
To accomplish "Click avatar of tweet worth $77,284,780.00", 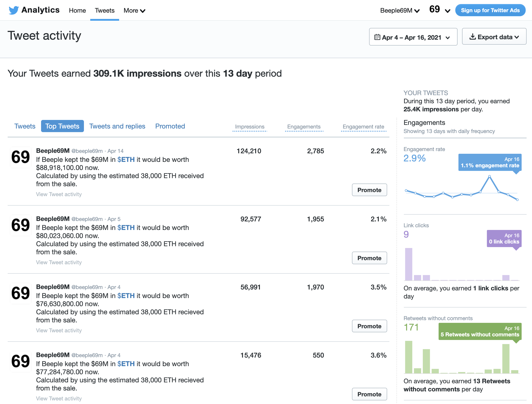I will (x=21, y=361).
